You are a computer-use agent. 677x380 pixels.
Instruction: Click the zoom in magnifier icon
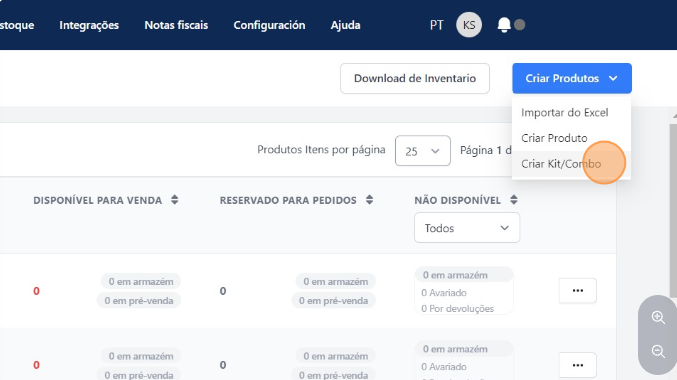pos(658,317)
